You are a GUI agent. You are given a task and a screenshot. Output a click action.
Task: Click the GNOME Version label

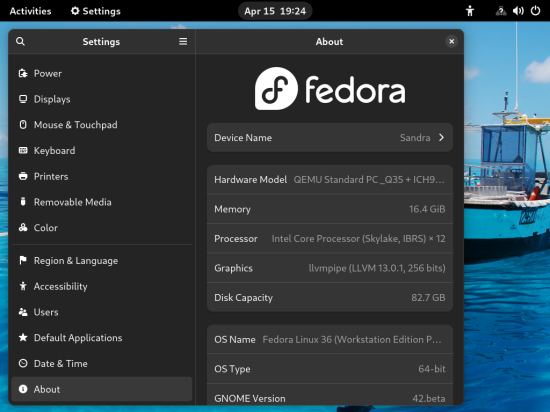click(x=250, y=398)
